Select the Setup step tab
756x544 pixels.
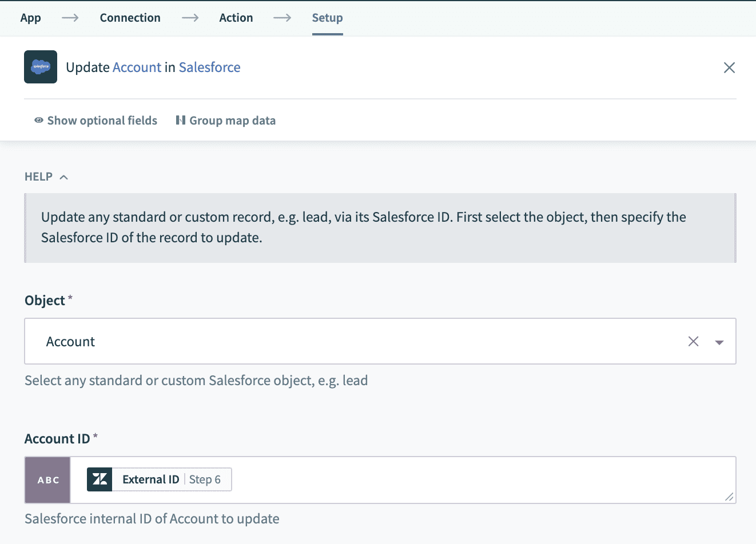pos(327,18)
